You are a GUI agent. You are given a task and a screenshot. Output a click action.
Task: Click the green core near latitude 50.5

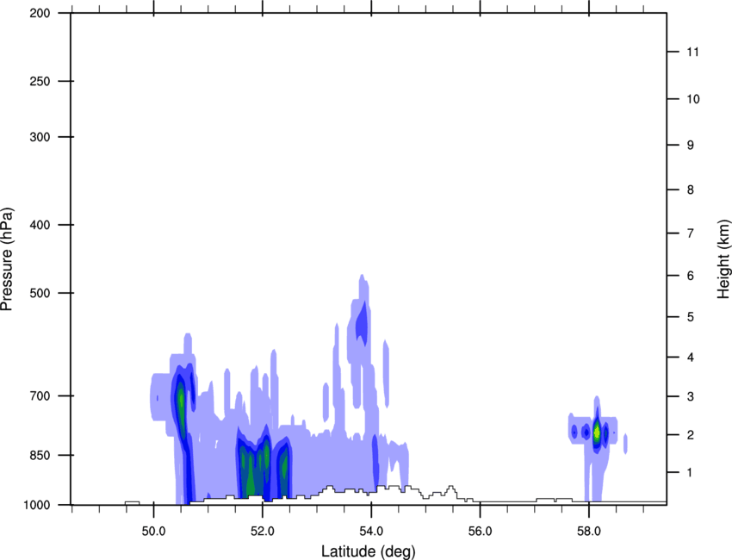click(x=182, y=407)
